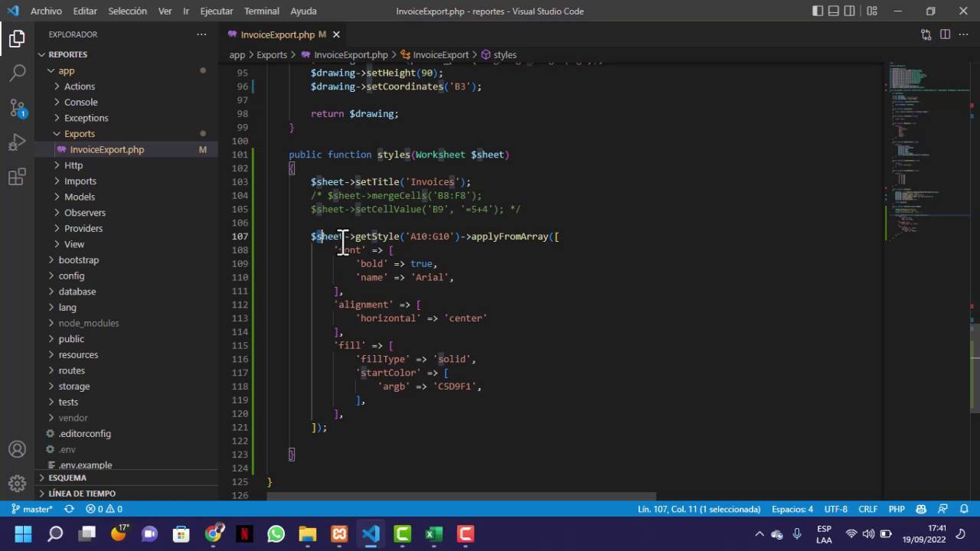
Task: Click the master branch status item
Action: pos(32,509)
